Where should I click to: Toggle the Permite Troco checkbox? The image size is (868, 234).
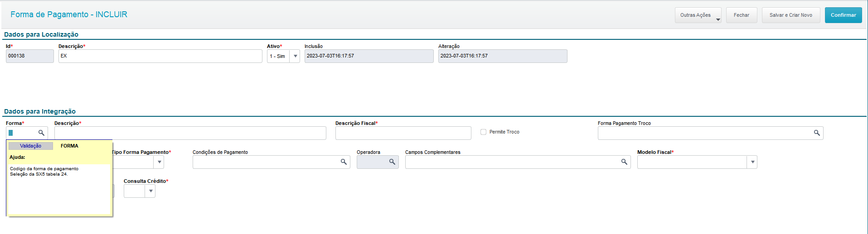483,132
